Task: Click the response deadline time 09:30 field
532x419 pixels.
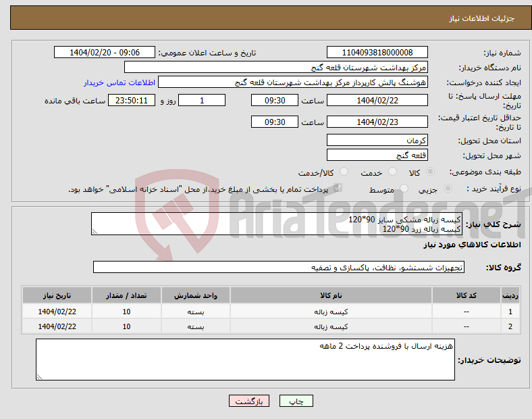Action: click(275, 100)
